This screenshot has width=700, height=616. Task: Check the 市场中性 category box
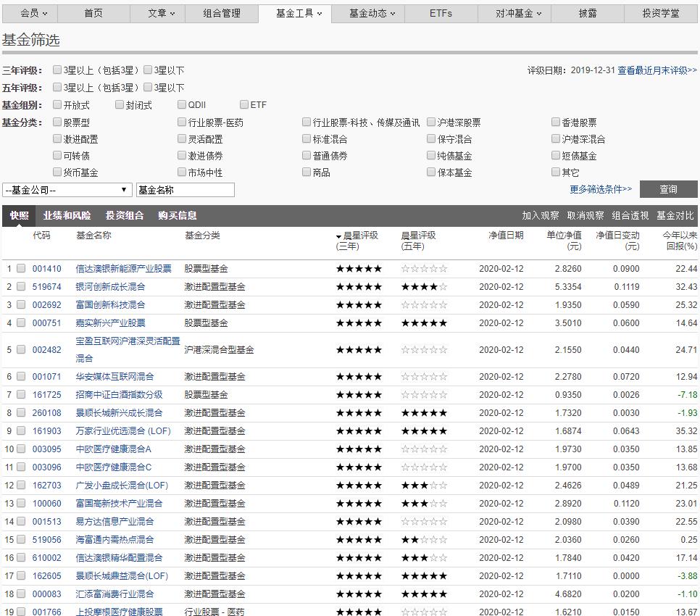pyautogui.click(x=182, y=172)
